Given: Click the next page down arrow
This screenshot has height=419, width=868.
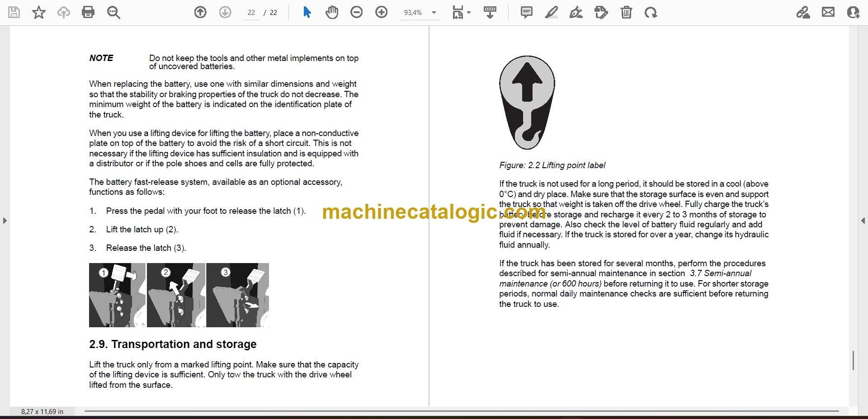Looking at the screenshot, I should pos(225,12).
